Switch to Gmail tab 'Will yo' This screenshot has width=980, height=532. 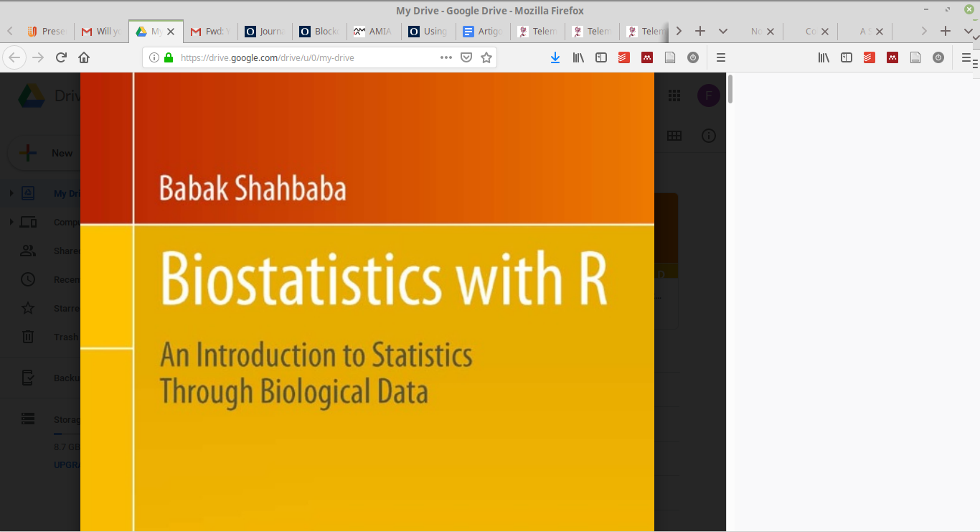coord(102,32)
